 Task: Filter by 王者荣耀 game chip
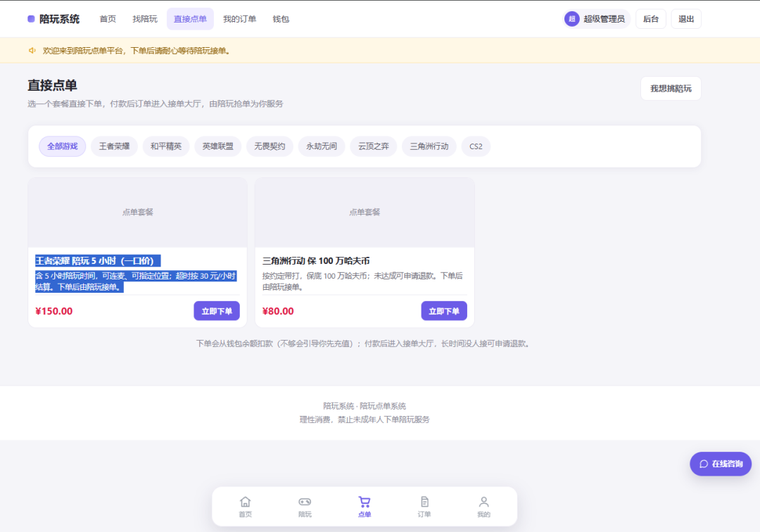(115, 146)
